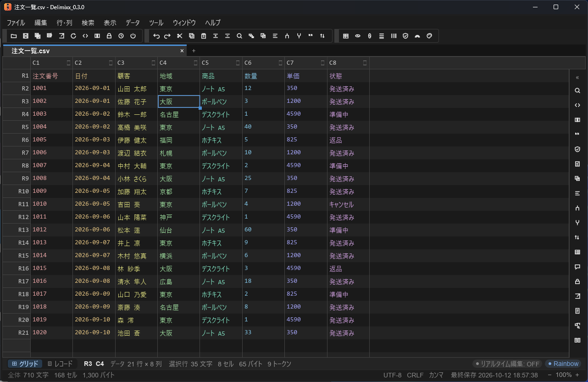The width and height of the screenshot is (588, 382).
Task: Click the clipboard paste icon in the toolbar
Action: pos(204,36)
